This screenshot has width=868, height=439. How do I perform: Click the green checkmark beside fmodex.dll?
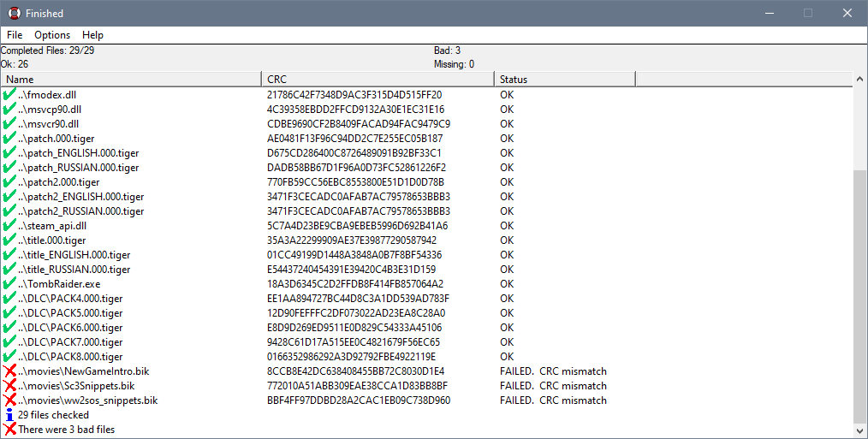pos(9,94)
